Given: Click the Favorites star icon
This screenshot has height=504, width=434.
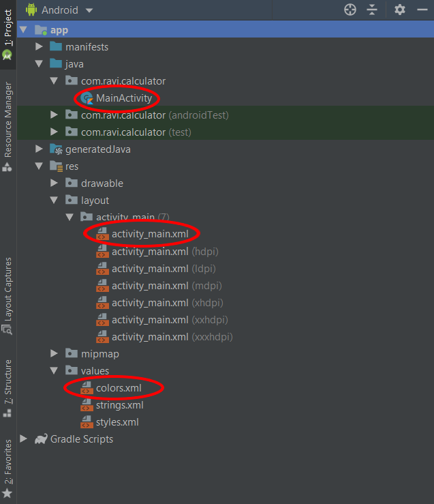Looking at the screenshot, I should [x=7, y=493].
